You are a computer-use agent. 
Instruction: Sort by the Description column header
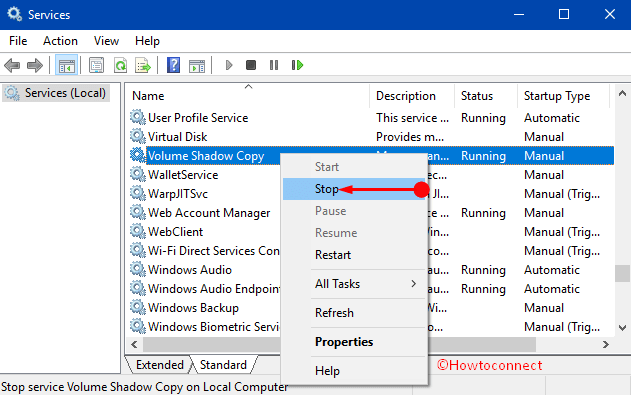412,96
